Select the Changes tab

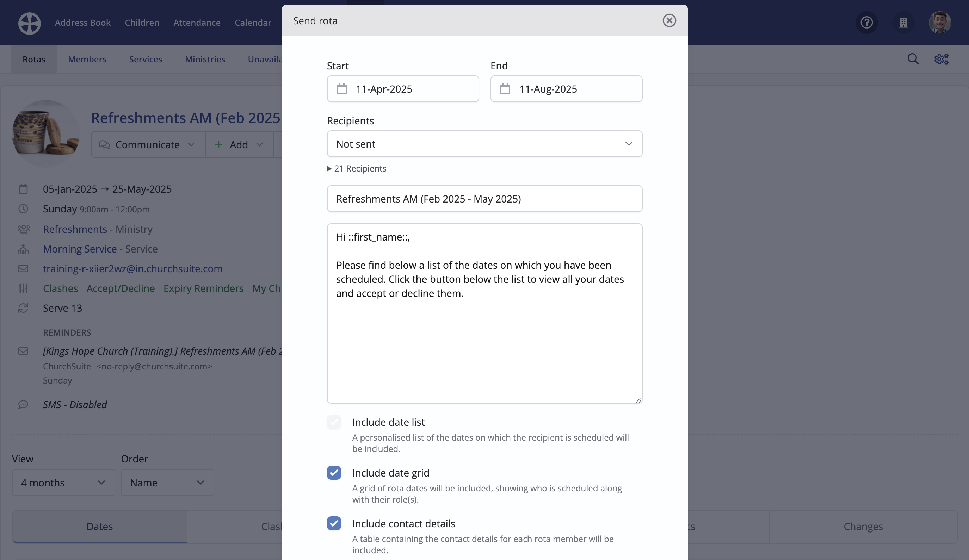pyautogui.click(x=863, y=526)
